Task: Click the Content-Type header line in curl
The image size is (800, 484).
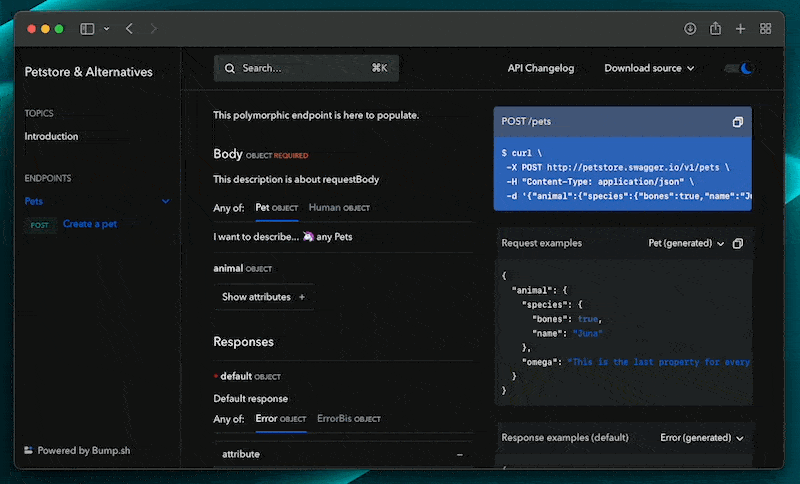Action: (x=600, y=182)
